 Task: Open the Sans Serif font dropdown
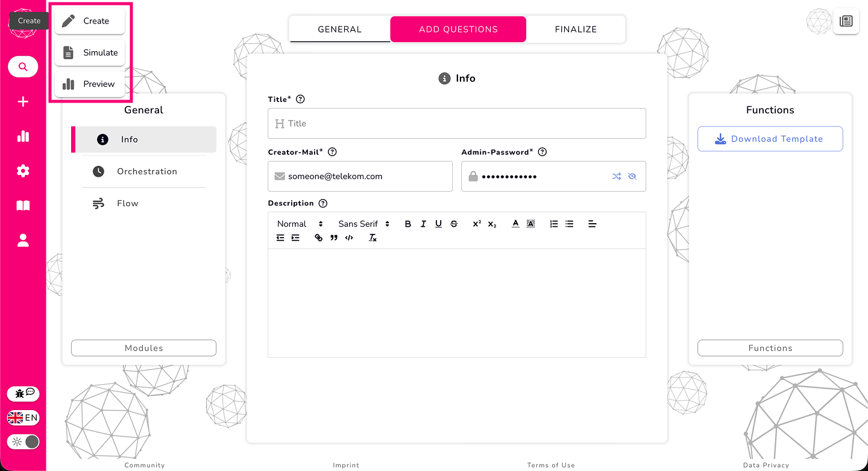click(x=362, y=224)
